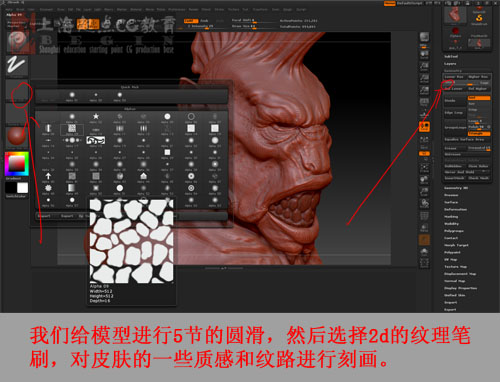Toggle the Zsub button next to Zadd
Image resolution: width=500 pixels, height=382 pixels.
click(204, 21)
